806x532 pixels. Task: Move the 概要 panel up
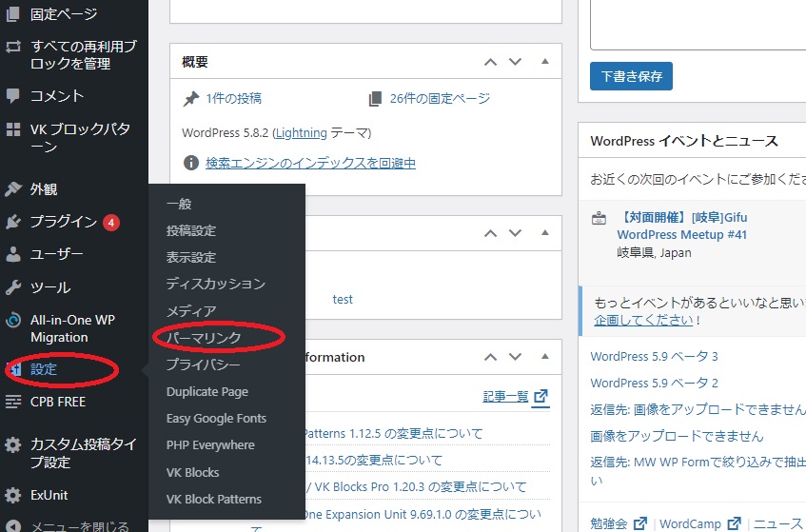pyautogui.click(x=490, y=62)
